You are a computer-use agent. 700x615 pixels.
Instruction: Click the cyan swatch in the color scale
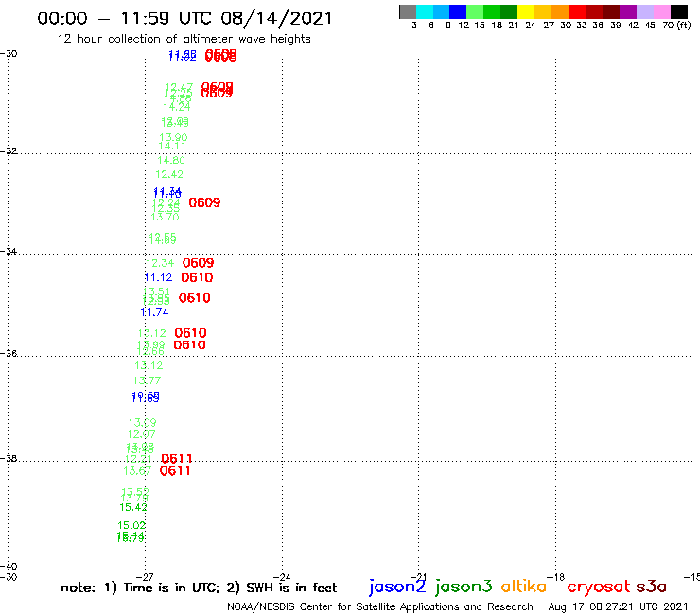(x=425, y=11)
